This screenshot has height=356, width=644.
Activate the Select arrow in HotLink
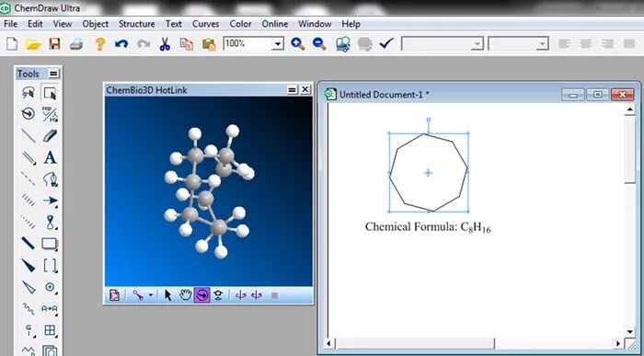[x=168, y=294]
